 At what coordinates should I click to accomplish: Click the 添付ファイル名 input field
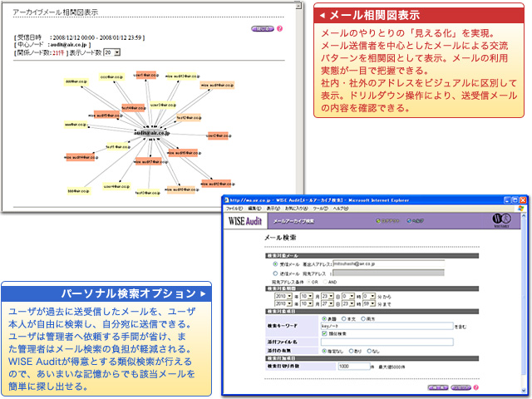click(387, 342)
